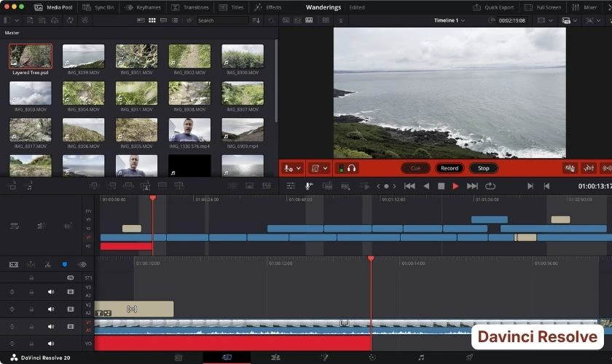Screen dimensions: 612x364
Task: Open the Transitions panel
Action: [190, 7]
